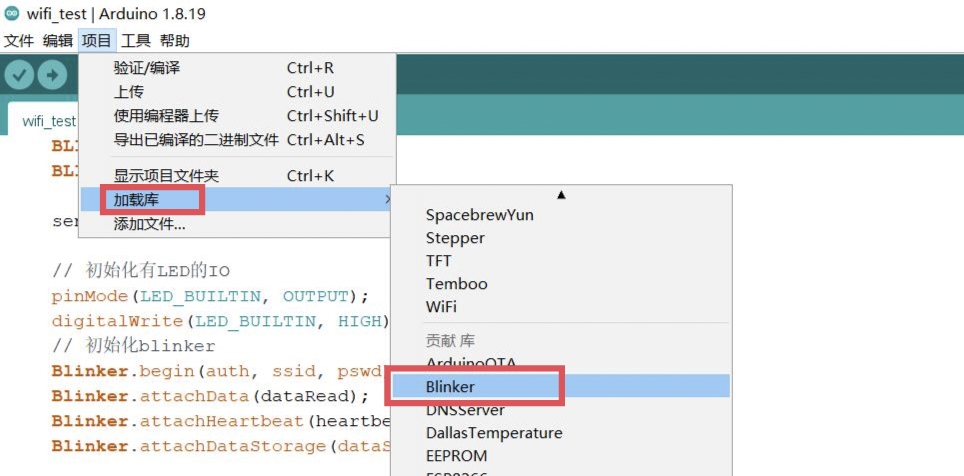The height and width of the screenshot is (476, 964).
Task: Pick the DallasTemperature library
Action: (x=494, y=433)
